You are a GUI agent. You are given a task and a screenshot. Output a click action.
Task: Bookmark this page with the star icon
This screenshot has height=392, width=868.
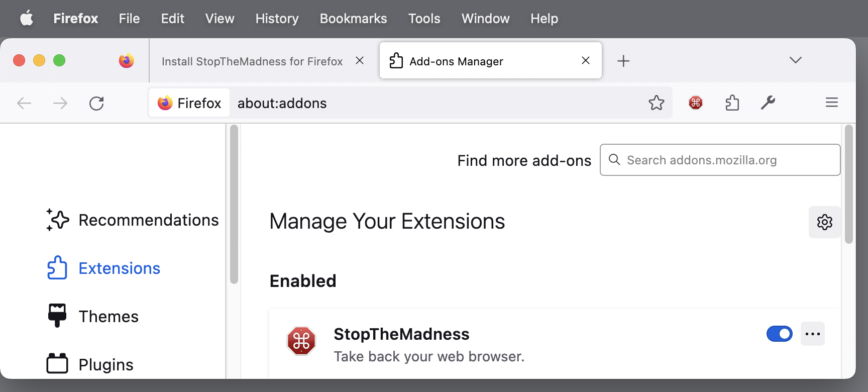click(656, 103)
